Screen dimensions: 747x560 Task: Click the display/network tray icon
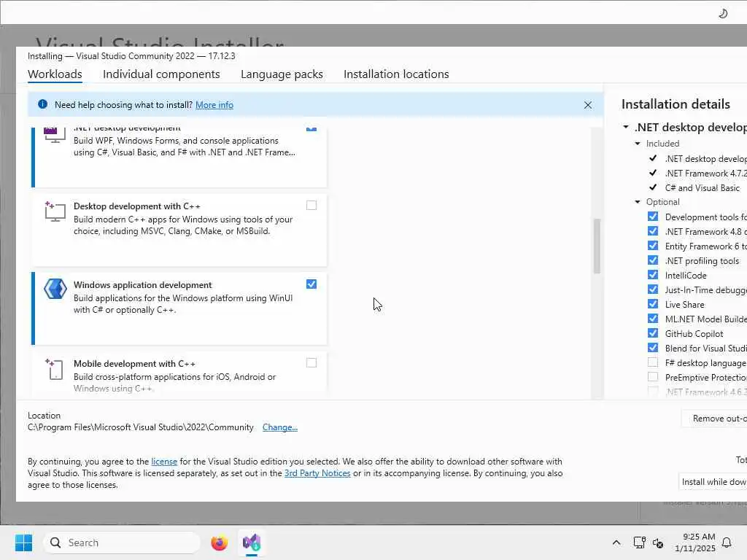[x=639, y=542]
